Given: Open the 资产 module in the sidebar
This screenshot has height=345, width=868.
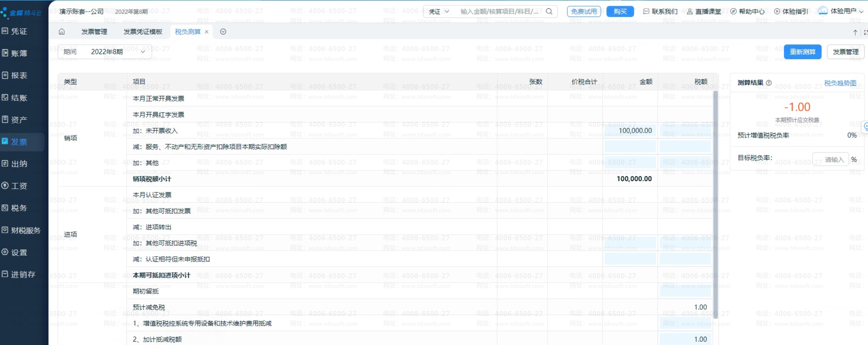Looking at the screenshot, I should (x=14, y=120).
